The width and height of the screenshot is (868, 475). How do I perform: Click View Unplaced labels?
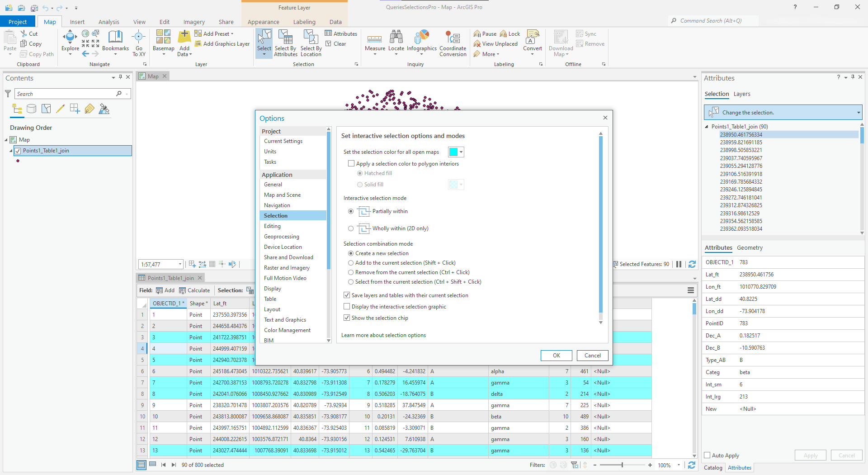495,44
